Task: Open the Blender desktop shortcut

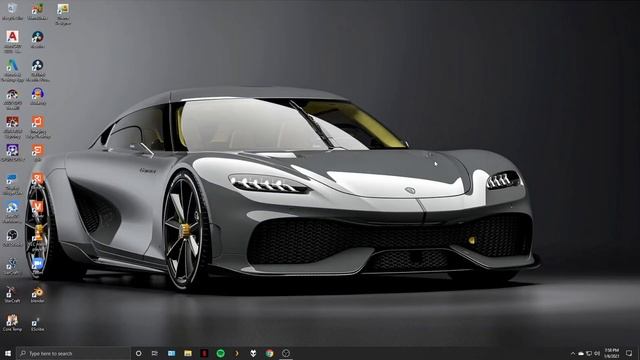Action: (38, 295)
